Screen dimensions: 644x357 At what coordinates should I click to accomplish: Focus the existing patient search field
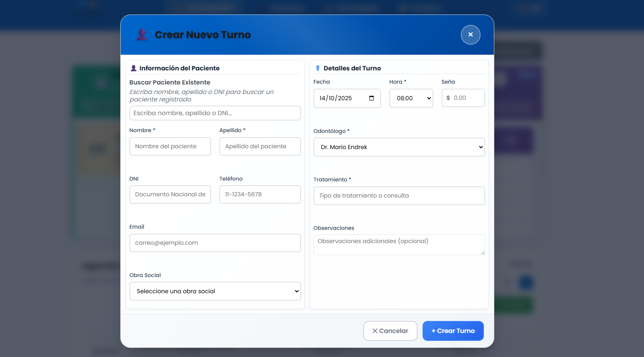[x=215, y=113]
